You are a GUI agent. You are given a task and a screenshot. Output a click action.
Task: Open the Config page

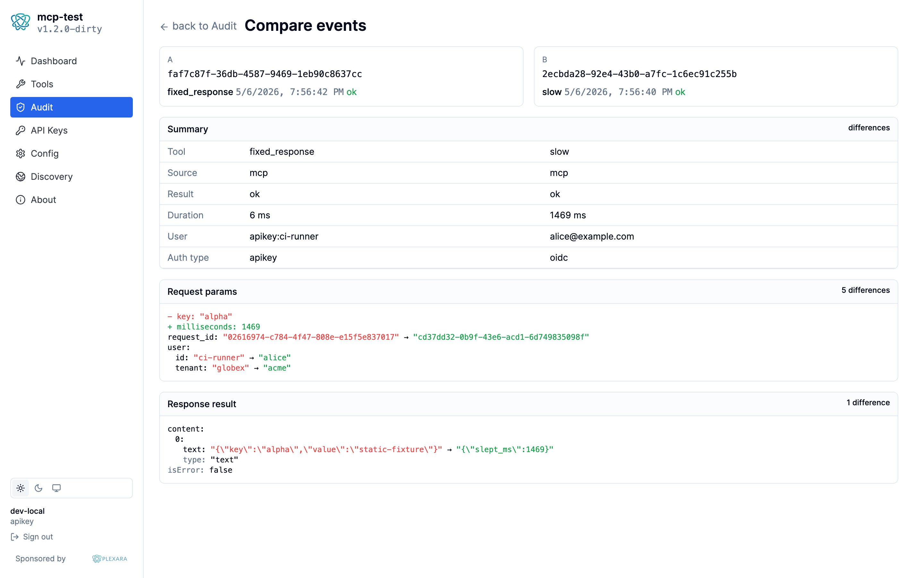click(x=72, y=154)
